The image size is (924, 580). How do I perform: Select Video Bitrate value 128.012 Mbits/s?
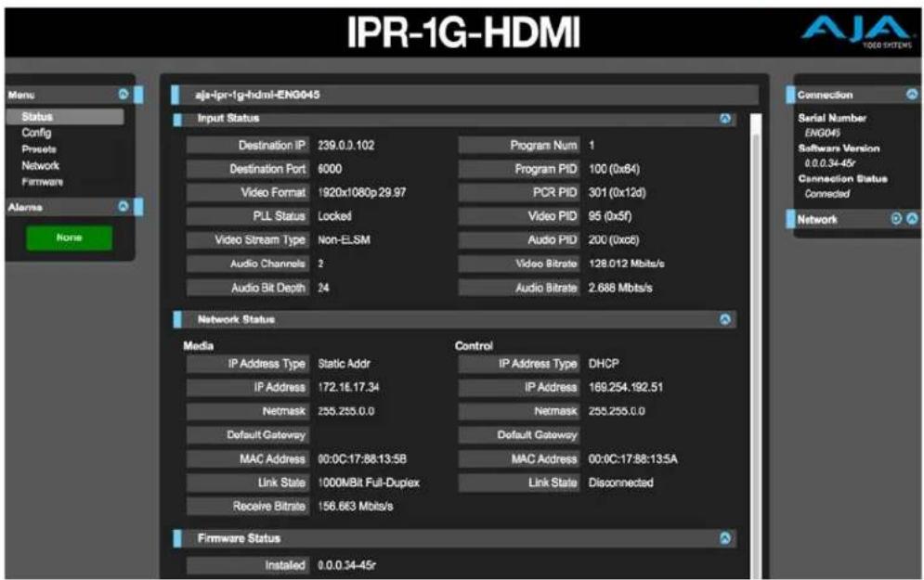[x=627, y=264]
